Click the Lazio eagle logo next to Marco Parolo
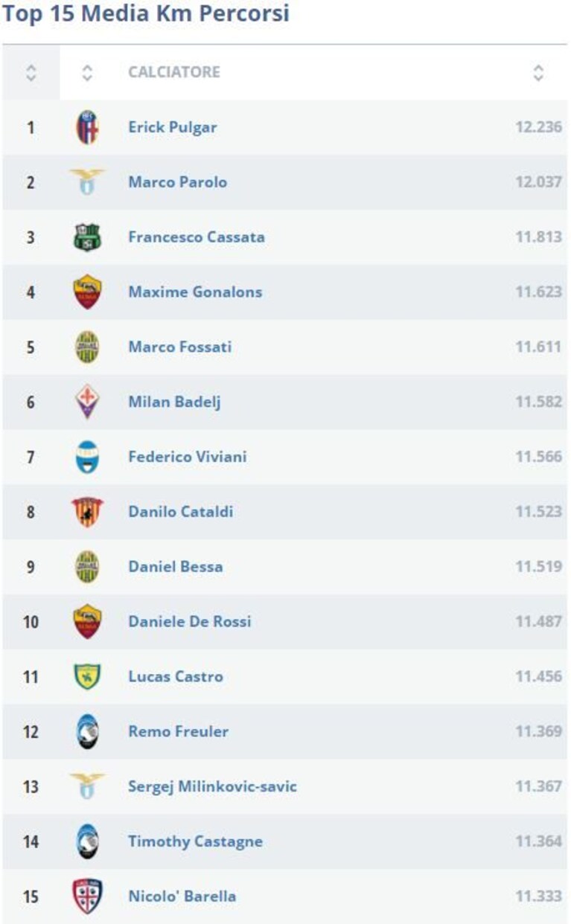Screen dimensions: 571x924 (x=87, y=182)
